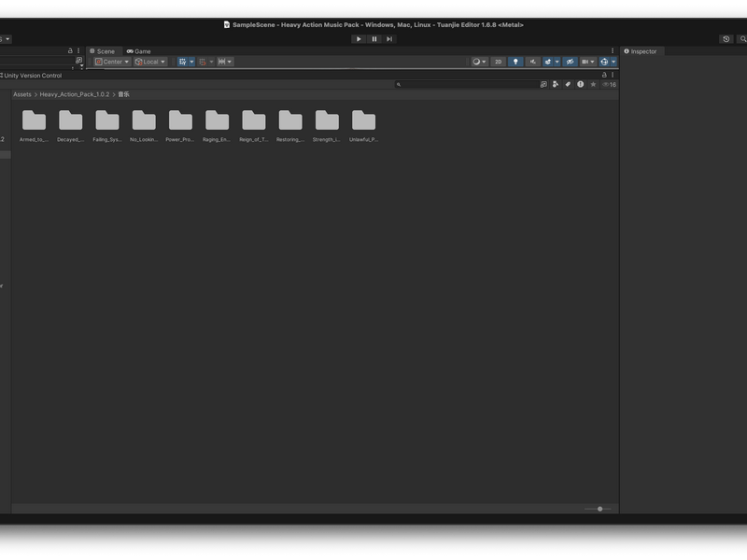
Task: Select the No_Lookin... folder
Action: [x=144, y=125]
